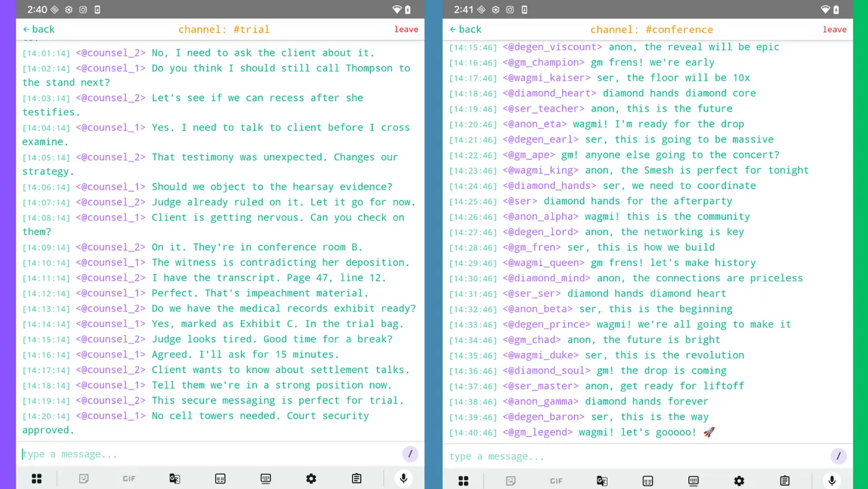Select message "anon, the networking is key"
868x489 pixels.
click(664, 231)
